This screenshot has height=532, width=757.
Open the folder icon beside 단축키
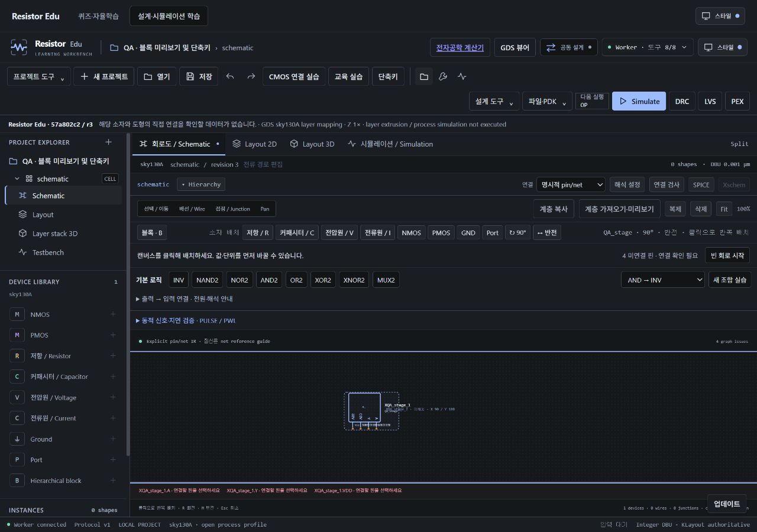pos(423,76)
